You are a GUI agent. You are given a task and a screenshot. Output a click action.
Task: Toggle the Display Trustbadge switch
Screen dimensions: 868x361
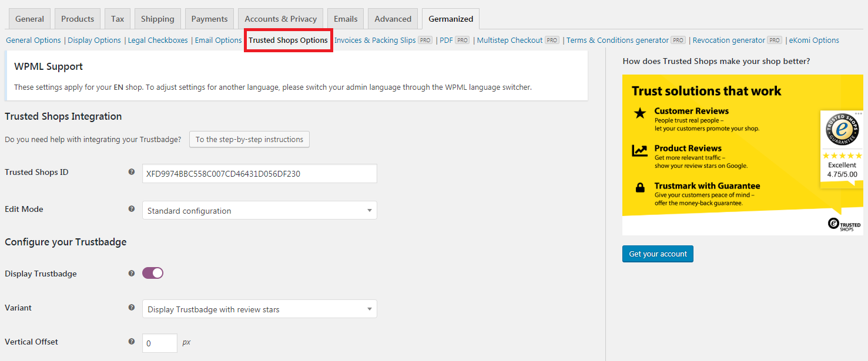[153, 273]
